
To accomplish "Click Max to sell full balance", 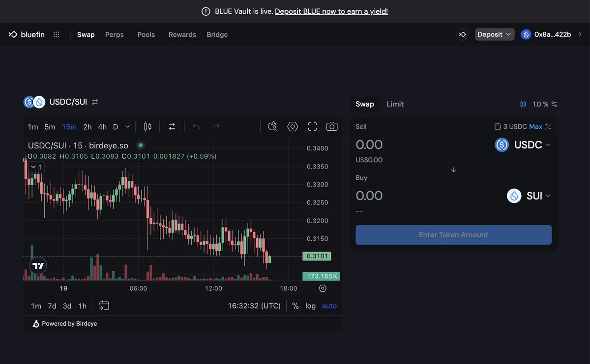I will (x=536, y=127).
